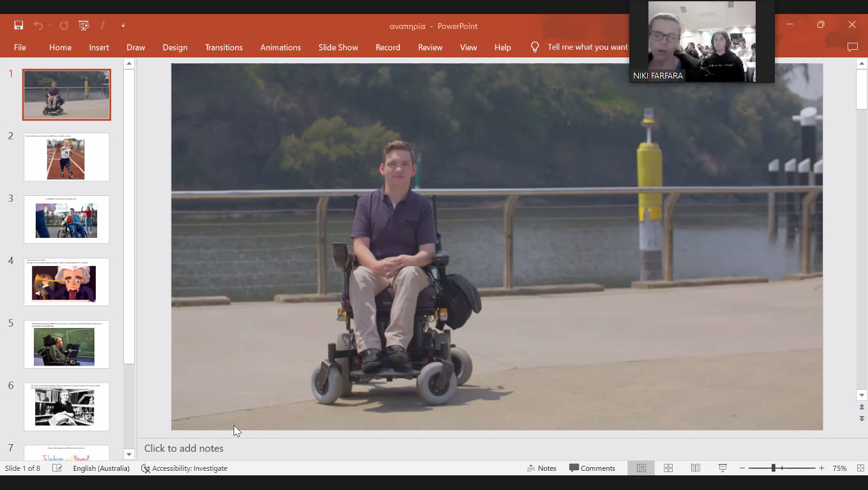Open the spelling check icon in status bar
Viewport: 868px width, 490px height.
[57, 468]
